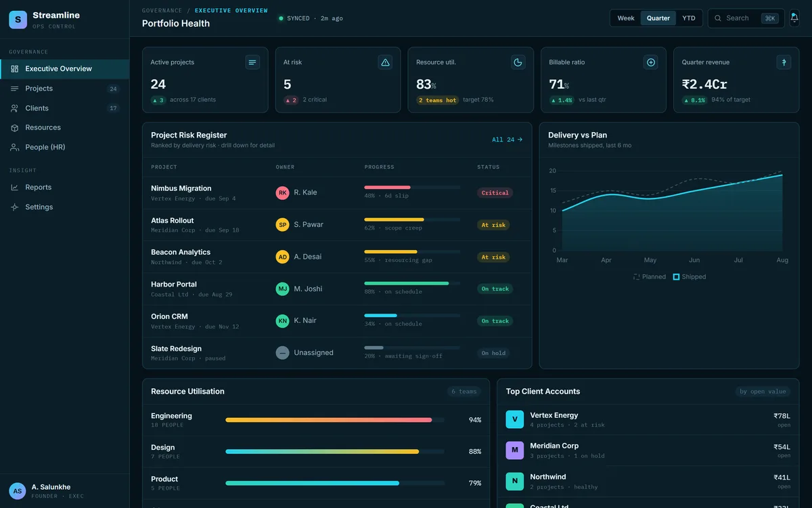
Task: Click the Active projects card list icon
Action: click(252, 62)
